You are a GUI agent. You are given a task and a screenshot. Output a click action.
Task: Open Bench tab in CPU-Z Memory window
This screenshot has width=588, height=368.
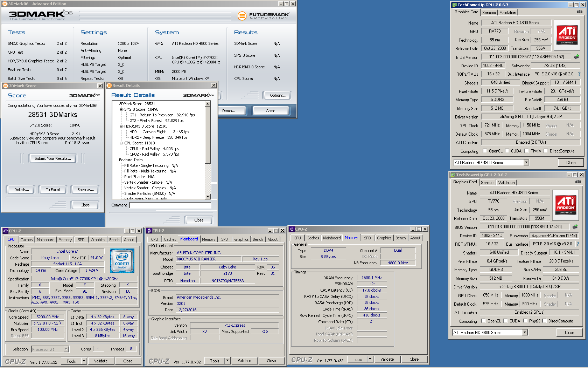401,238
